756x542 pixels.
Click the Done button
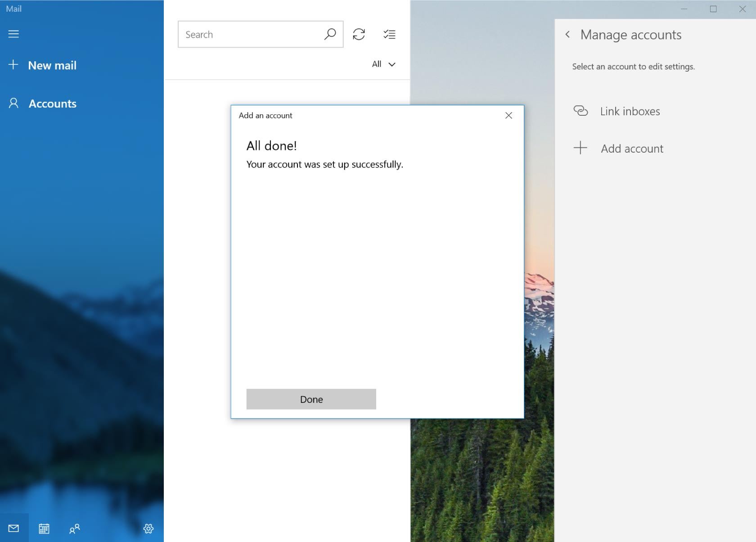[x=311, y=399]
